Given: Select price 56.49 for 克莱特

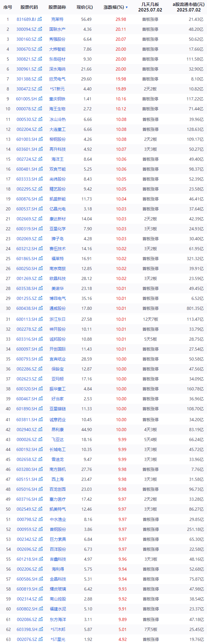Looking at the screenshot, I should [86, 19].
